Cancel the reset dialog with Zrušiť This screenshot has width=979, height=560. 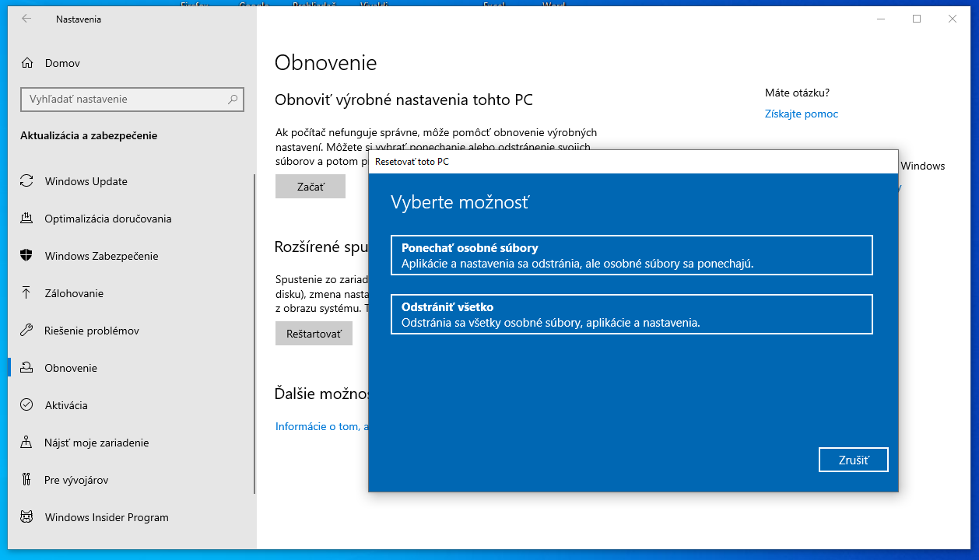click(x=853, y=460)
